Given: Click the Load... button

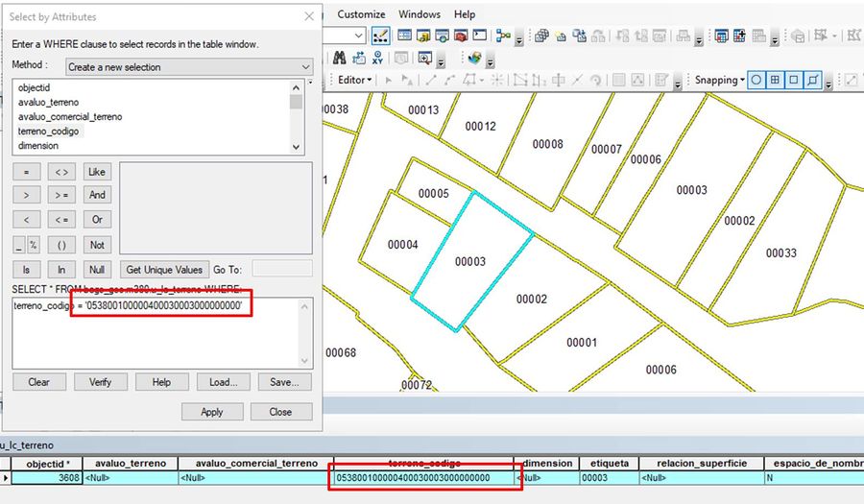Looking at the screenshot, I should click(223, 382).
